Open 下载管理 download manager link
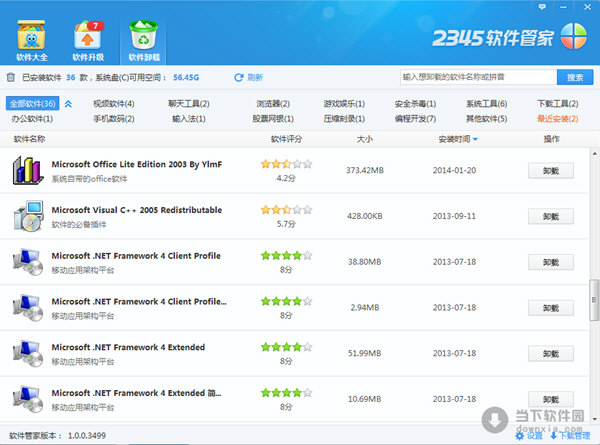This screenshot has height=445, width=600. 575,436
